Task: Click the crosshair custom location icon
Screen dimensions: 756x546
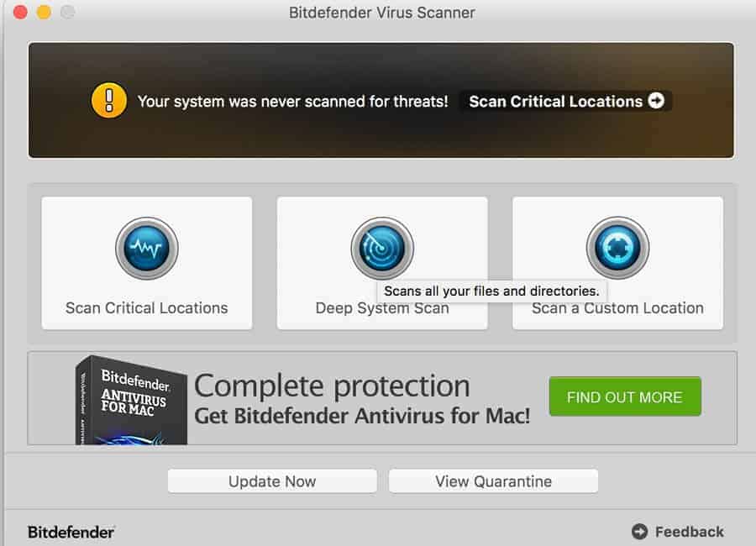Action: (x=617, y=248)
